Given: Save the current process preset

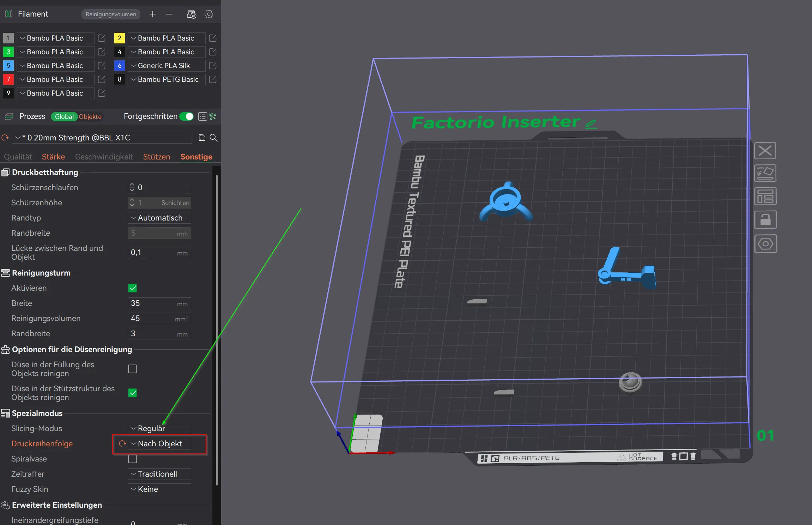Looking at the screenshot, I should coord(202,138).
